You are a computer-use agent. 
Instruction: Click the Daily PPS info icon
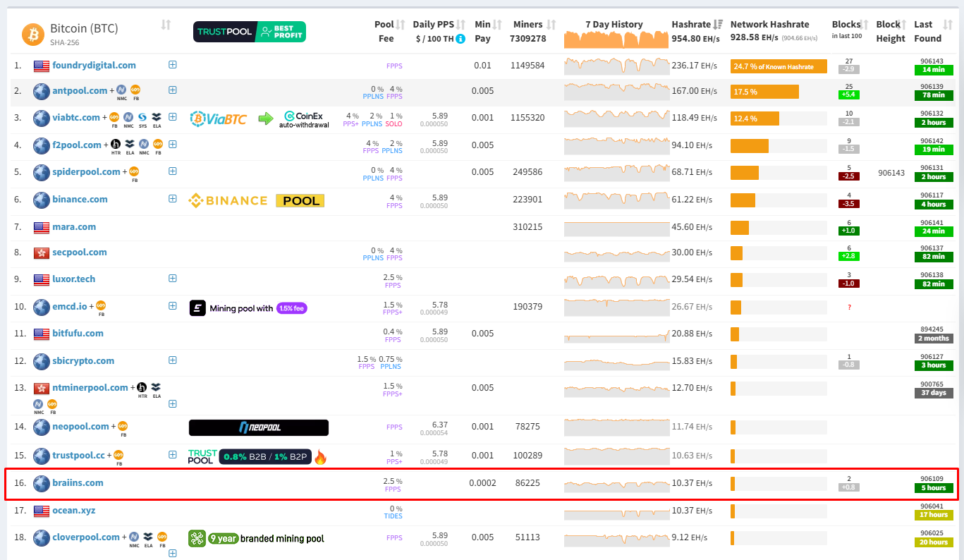point(460,39)
